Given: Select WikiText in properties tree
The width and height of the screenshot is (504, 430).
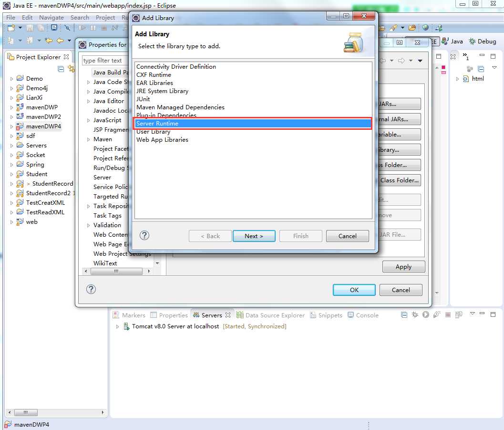Looking at the screenshot, I should pos(105,263).
